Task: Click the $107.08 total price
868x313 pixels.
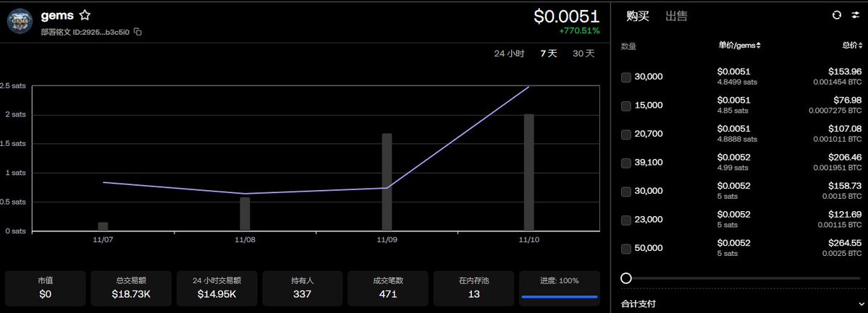Action: (x=846, y=128)
